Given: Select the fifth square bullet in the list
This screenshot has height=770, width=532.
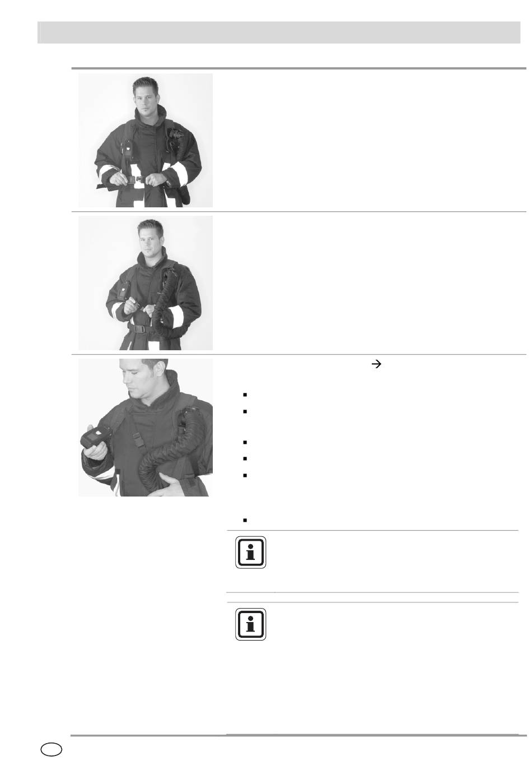Looking at the screenshot, I should [x=245, y=475].
